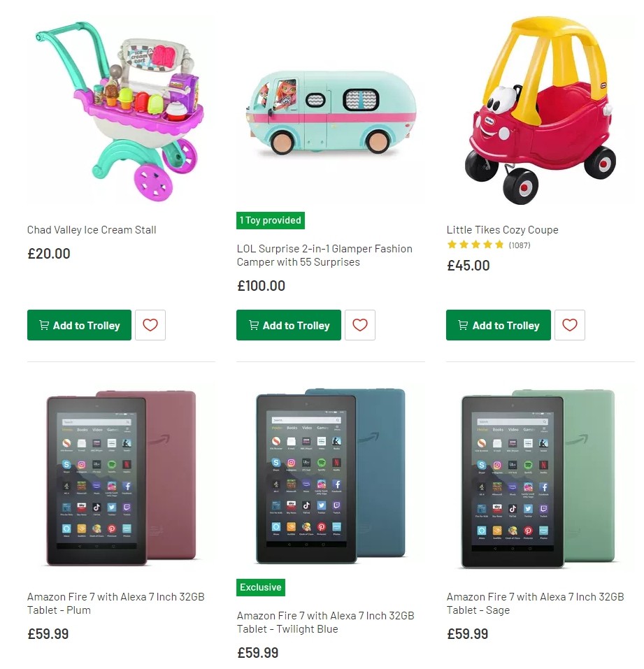Favourite the LOL Surprise Glamper using its heart icon
The image size is (644, 669).
(360, 324)
